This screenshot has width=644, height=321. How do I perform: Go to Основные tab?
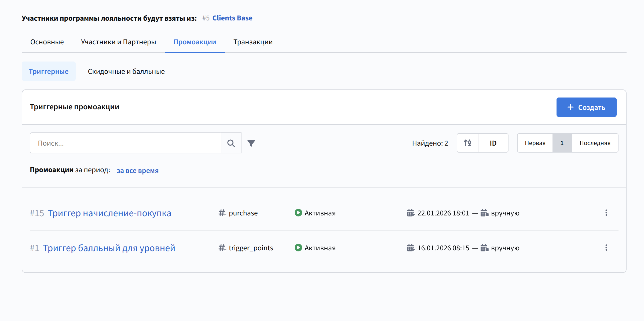tap(47, 42)
